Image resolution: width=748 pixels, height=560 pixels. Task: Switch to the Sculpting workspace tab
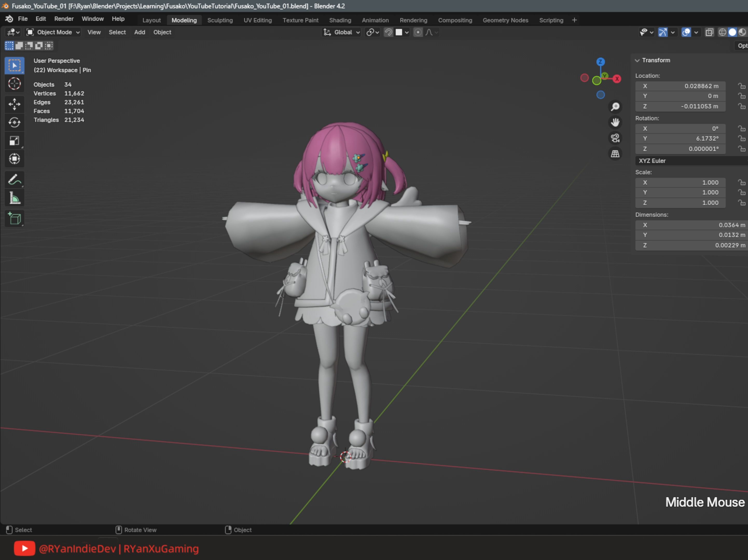point(220,20)
